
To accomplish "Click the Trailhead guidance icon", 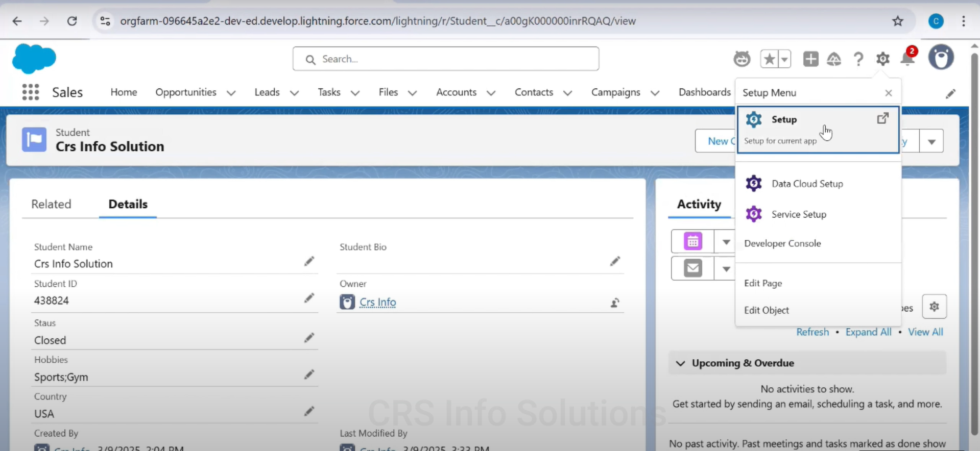I will click(834, 59).
